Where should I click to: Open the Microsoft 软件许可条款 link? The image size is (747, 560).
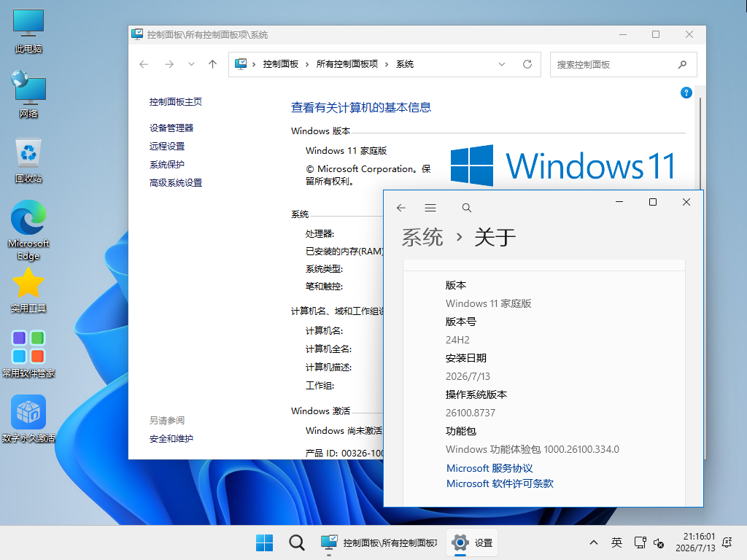point(500,483)
